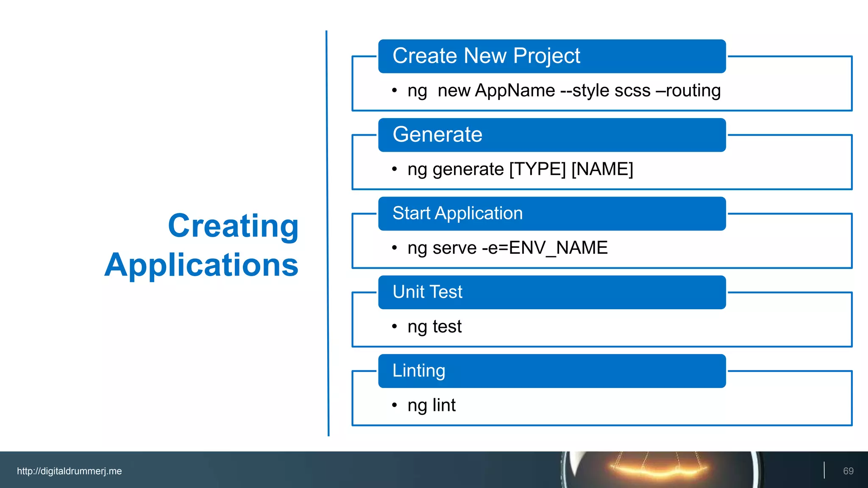This screenshot has height=488, width=868.
Task: Select the 'Unit Test' header box
Action: pyautogui.click(x=552, y=292)
